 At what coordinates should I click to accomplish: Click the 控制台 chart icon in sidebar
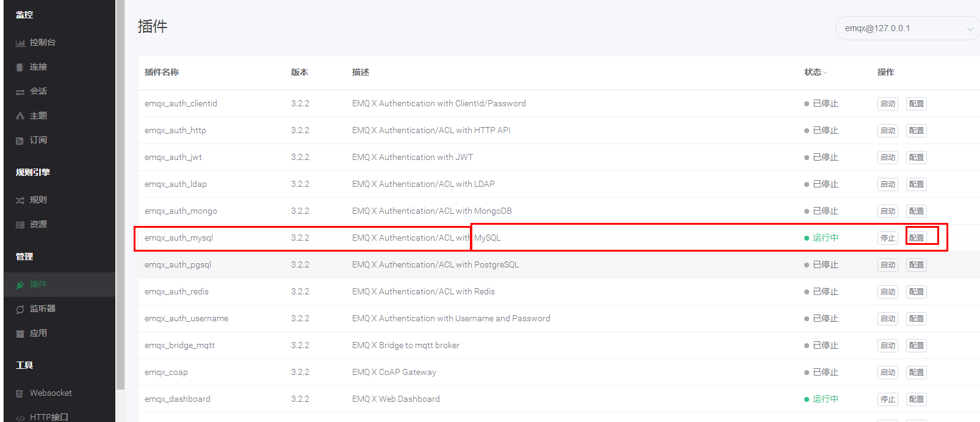[x=20, y=43]
